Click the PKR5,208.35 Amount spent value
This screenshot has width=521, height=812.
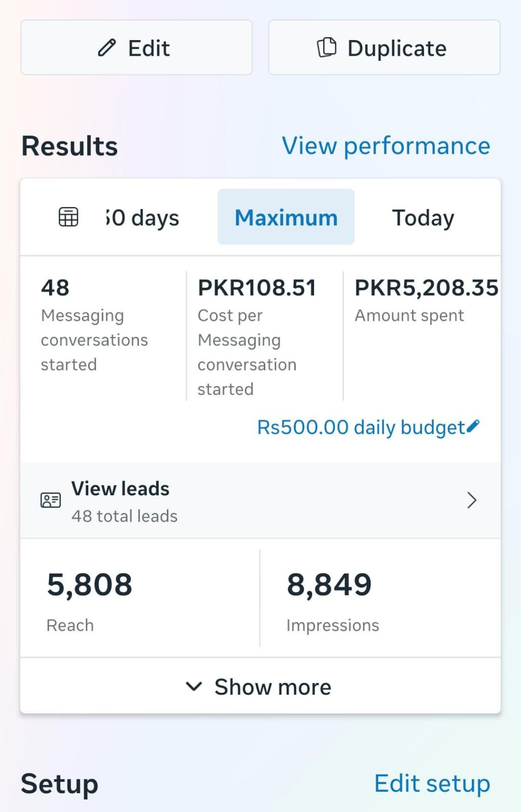tap(426, 287)
